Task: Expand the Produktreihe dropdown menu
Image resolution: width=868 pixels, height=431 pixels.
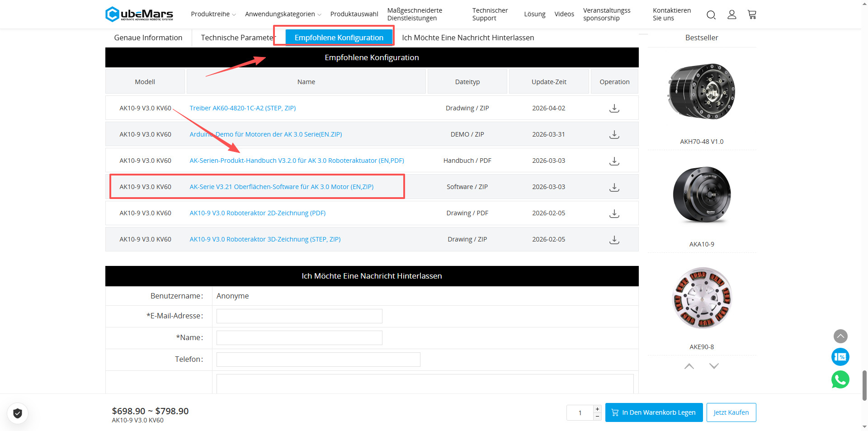Action: coord(213,14)
